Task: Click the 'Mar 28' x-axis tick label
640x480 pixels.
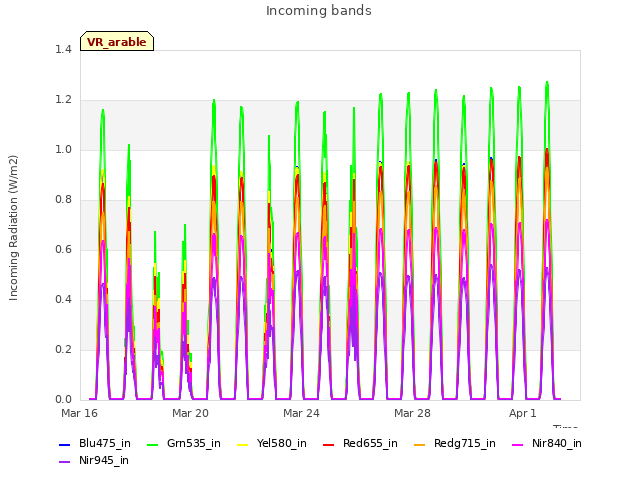Action: click(x=412, y=413)
